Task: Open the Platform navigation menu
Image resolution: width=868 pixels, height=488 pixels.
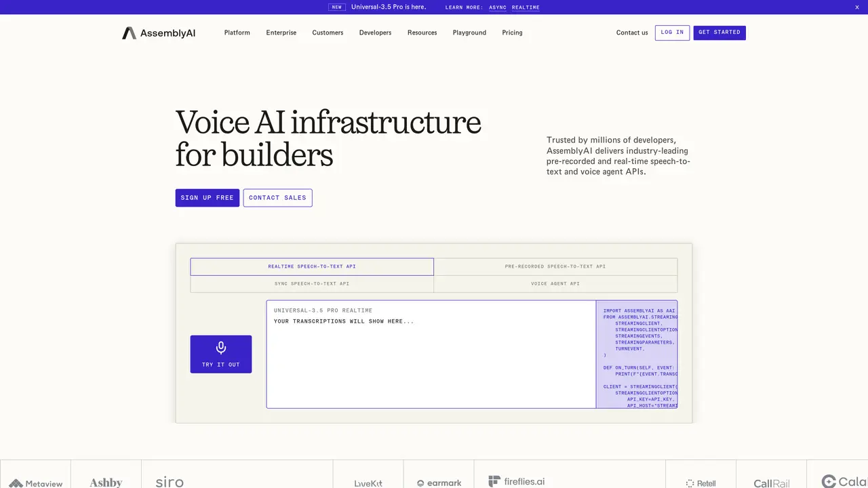Action: point(237,33)
